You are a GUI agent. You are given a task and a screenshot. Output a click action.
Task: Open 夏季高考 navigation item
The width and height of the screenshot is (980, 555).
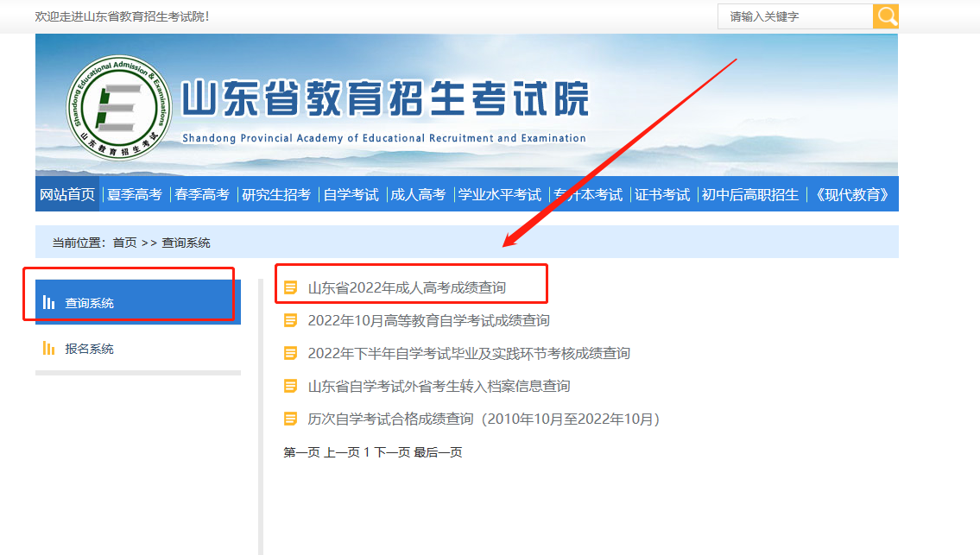click(135, 194)
